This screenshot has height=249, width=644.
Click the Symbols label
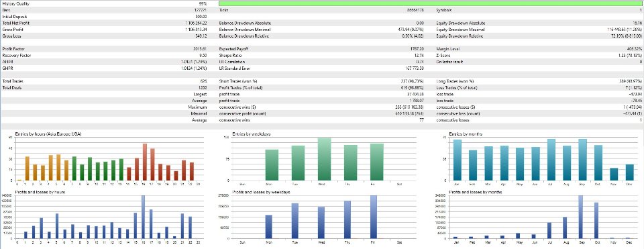[x=443, y=9]
